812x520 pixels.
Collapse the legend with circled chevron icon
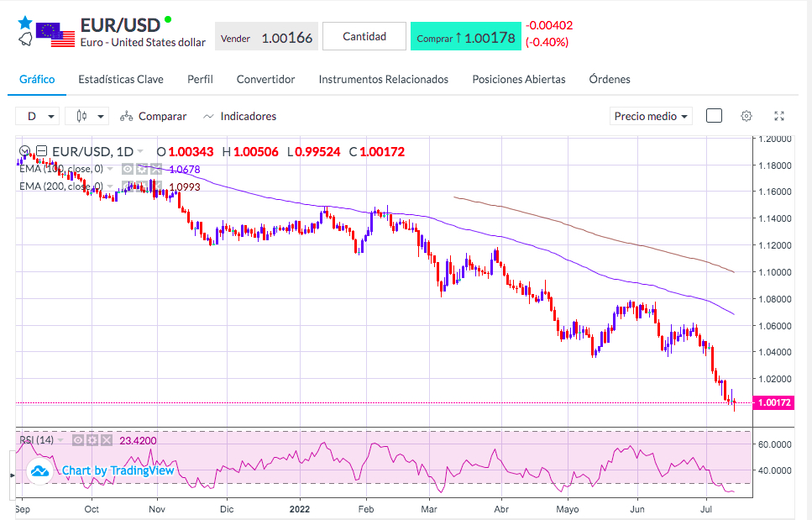(x=24, y=151)
